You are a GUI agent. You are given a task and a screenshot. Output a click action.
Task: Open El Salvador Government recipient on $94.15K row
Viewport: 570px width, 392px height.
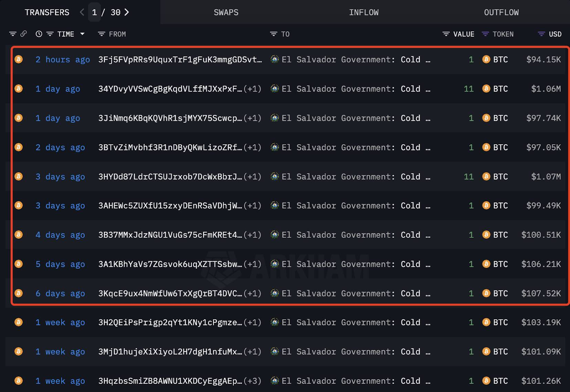pyautogui.click(x=356, y=60)
